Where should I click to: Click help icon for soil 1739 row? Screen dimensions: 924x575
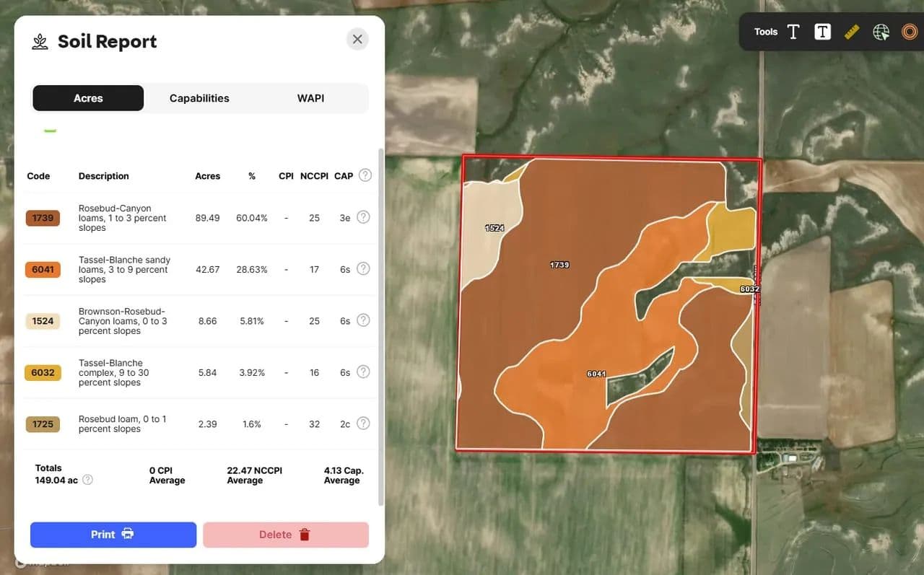click(x=363, y=217)
